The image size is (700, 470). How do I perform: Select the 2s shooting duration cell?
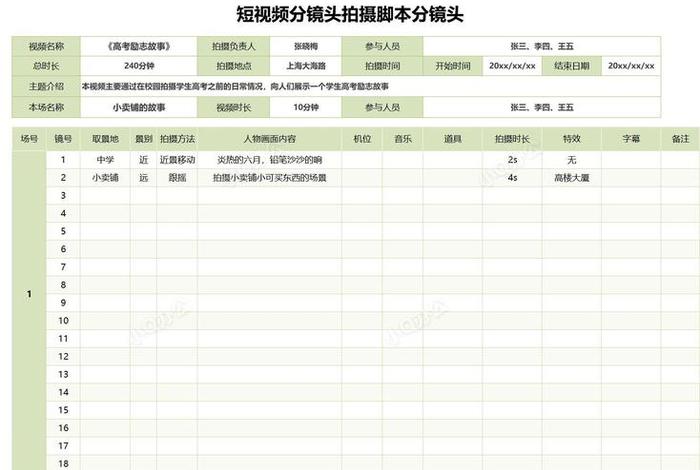click(512, 160)
